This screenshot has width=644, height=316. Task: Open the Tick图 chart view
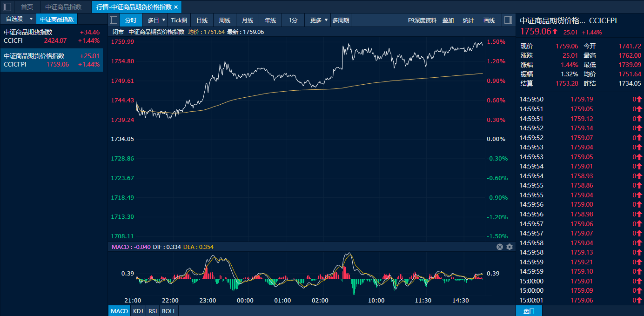(x=179, y=20)
